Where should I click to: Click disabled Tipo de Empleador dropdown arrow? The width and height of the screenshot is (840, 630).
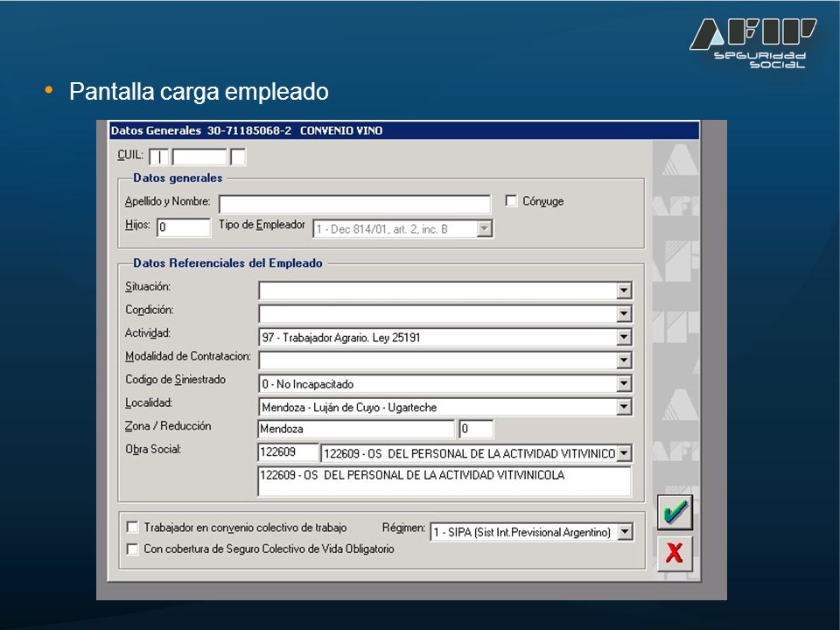484,228
